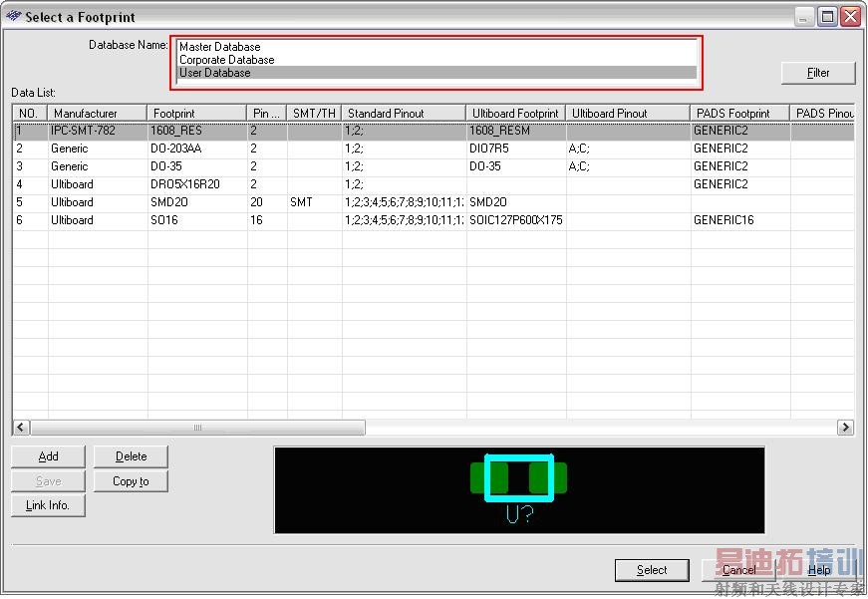
Task: Select the DRO5X16R20 footprint cell
Action: click(x=197, y=184)
